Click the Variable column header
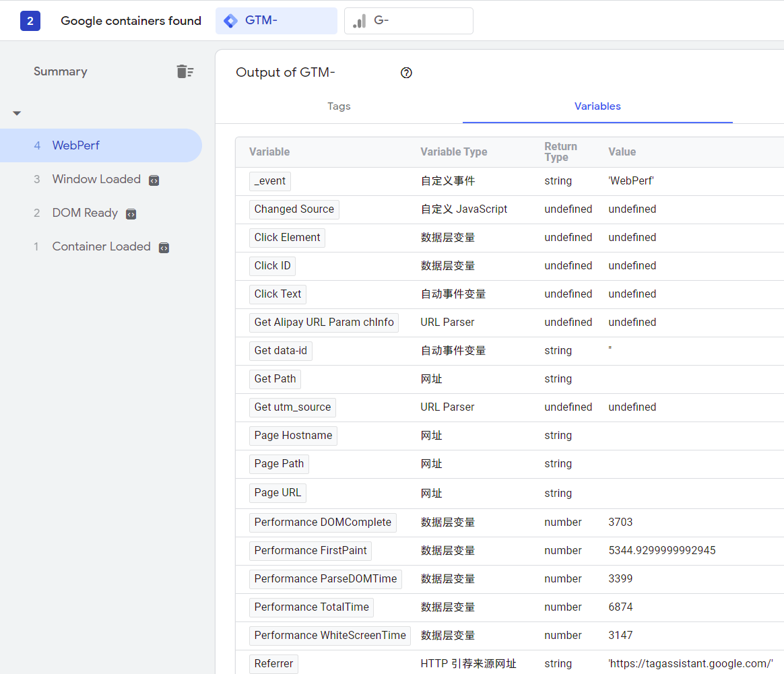The image size is (784, 674). coord(269,152)
